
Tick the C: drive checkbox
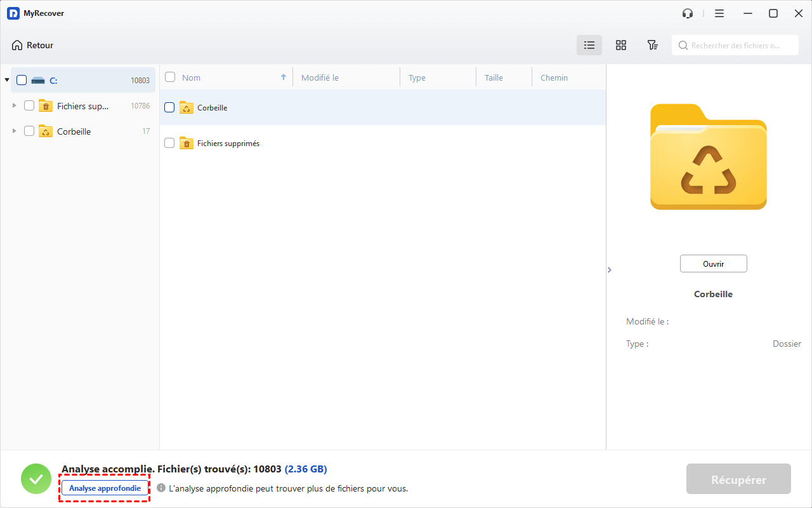(22, 80)
